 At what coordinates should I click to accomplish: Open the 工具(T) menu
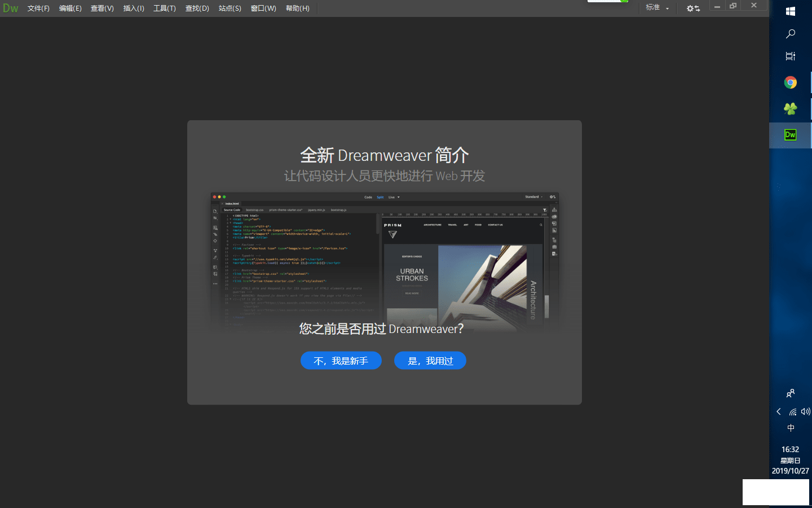[x=165, y=8]
